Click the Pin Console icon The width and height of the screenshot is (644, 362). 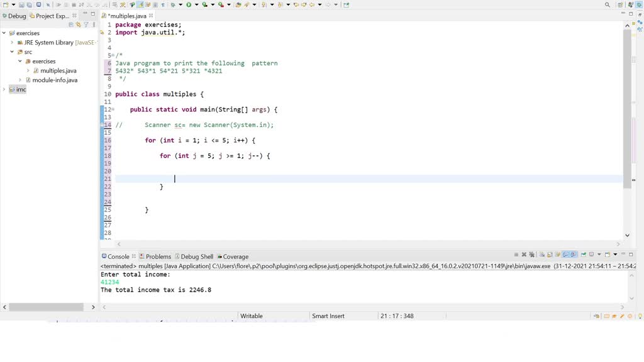(583, 255)
